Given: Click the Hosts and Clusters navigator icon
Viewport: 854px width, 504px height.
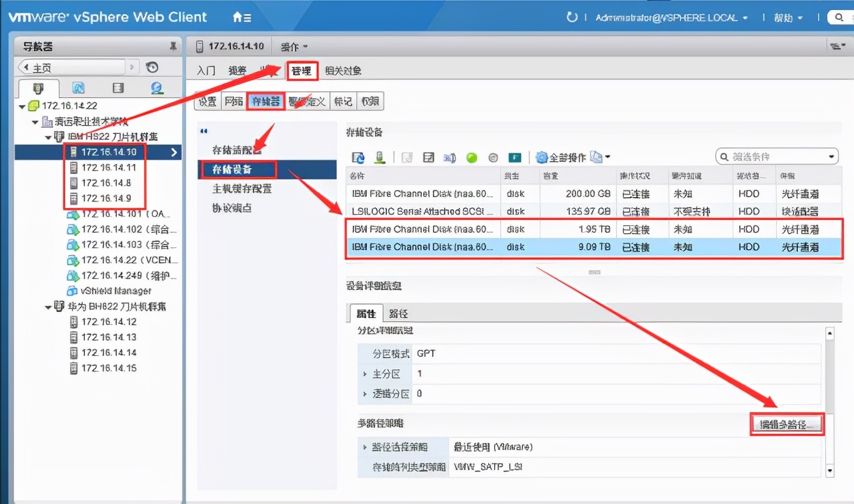Looking at the screenshot, I should tap(38, 87).
